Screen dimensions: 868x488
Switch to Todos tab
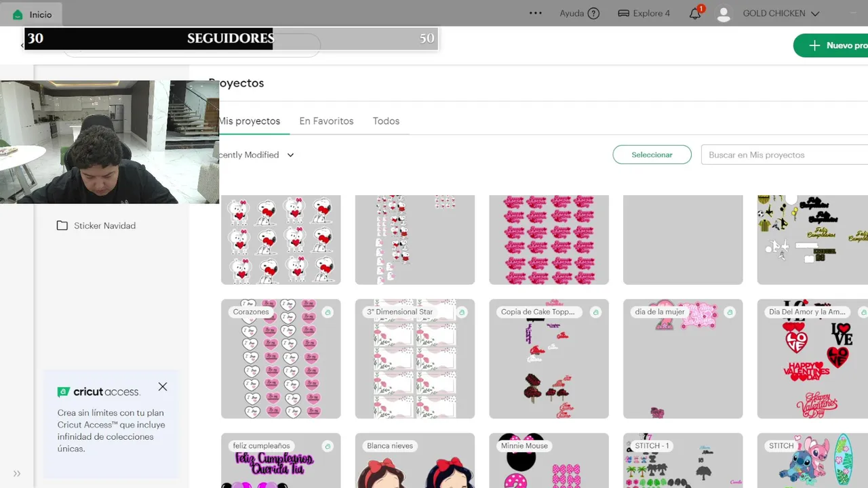coord(386,121)
